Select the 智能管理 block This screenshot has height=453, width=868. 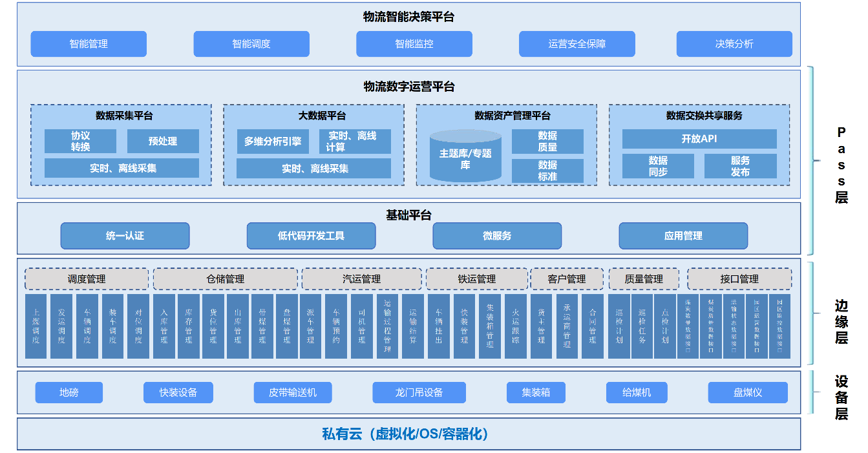[89, 44]
